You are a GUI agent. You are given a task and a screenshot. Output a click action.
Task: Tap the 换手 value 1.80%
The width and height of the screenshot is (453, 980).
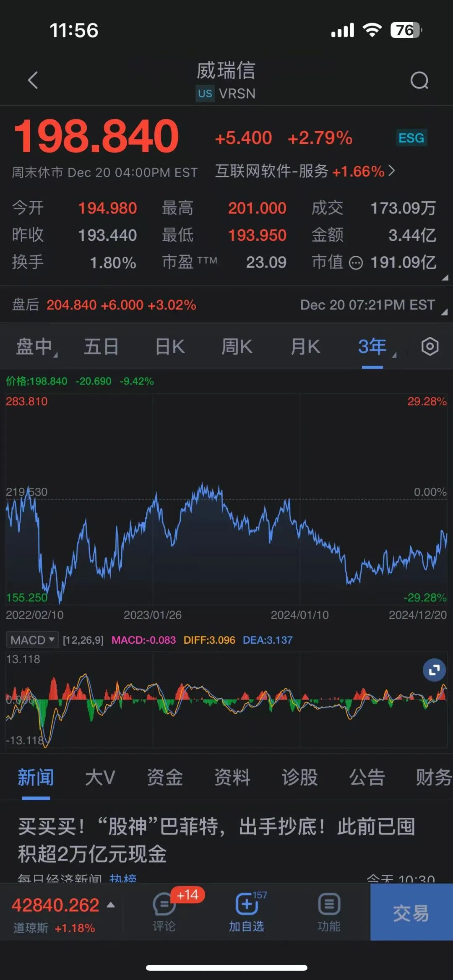pos(113,263)
